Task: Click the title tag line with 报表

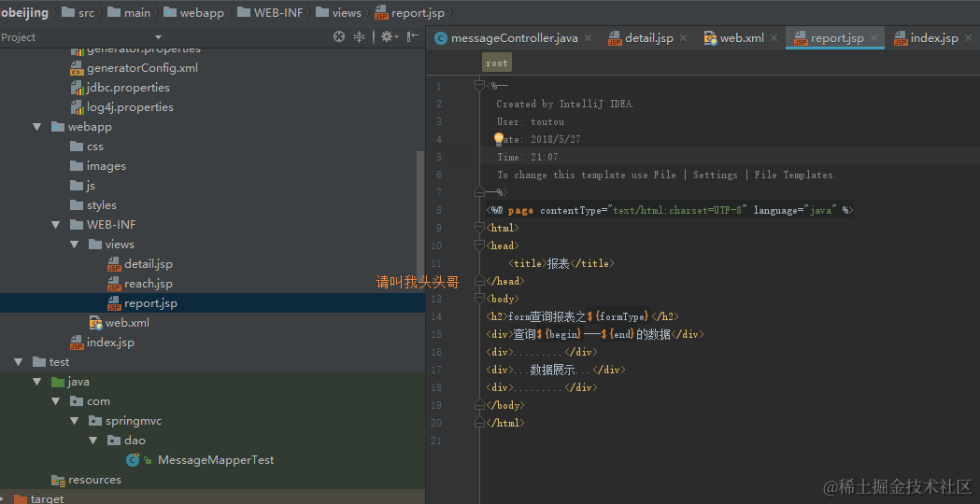Action: click(x=561, y=263)
